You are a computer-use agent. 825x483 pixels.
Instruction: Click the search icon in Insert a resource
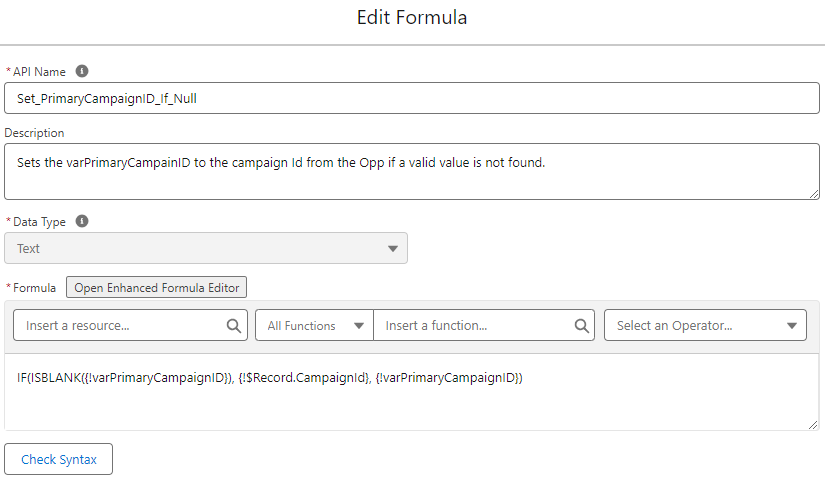coord(234,326)
